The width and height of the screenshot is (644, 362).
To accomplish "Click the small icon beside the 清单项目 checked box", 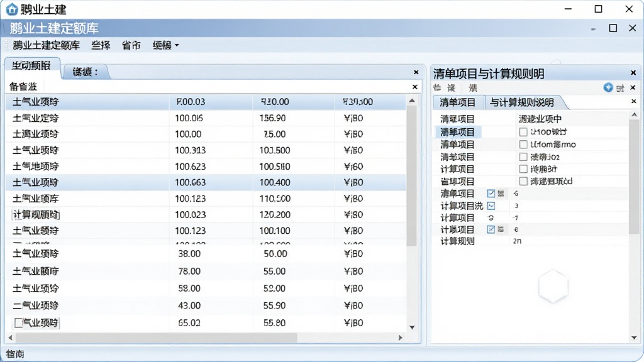I will click(501, 194).
